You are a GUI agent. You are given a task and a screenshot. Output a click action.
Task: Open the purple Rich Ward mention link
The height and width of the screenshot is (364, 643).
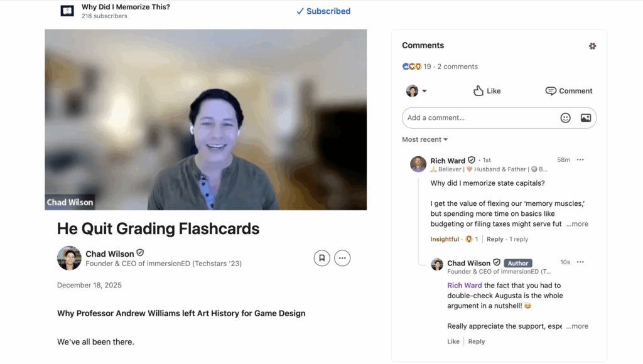(x=464, y=286)
